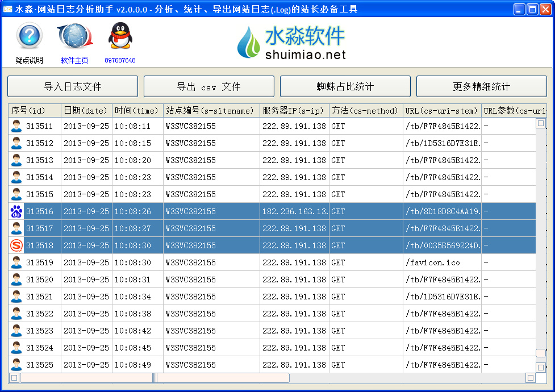Click the user icon in row 313515
555x392 pixels.
[16, 194]
